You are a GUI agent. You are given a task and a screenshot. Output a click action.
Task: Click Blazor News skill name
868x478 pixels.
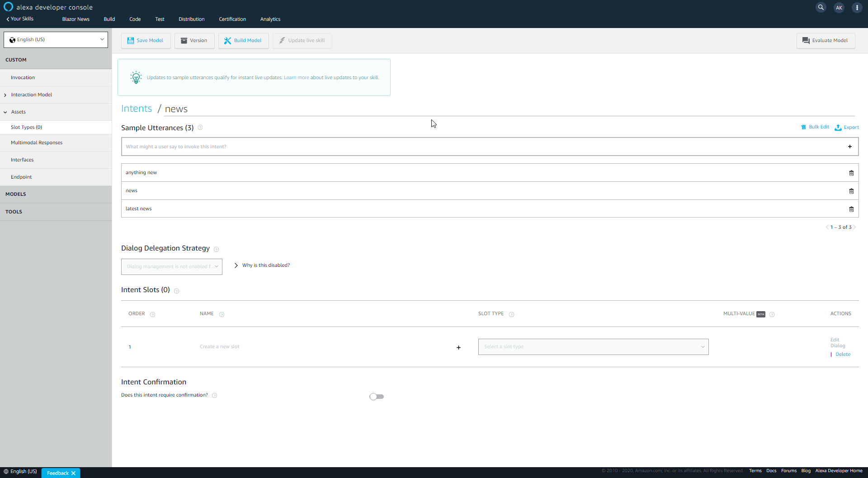(75, 19)
